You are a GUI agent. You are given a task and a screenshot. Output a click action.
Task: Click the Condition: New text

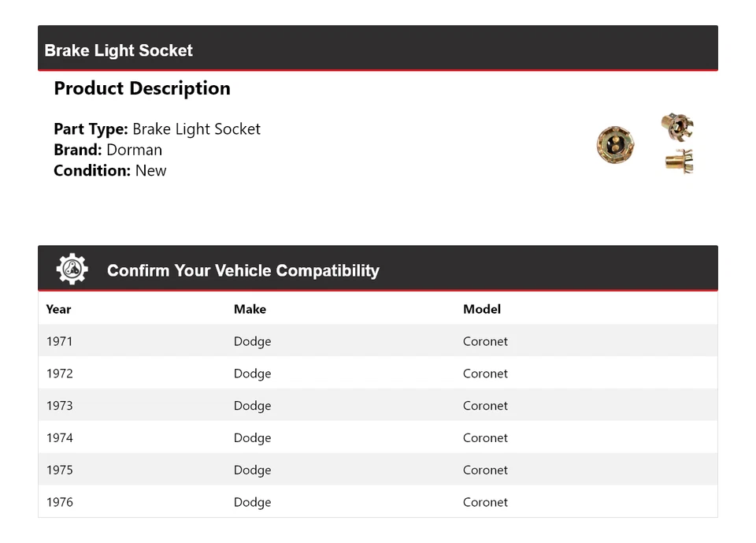(110, 170)
